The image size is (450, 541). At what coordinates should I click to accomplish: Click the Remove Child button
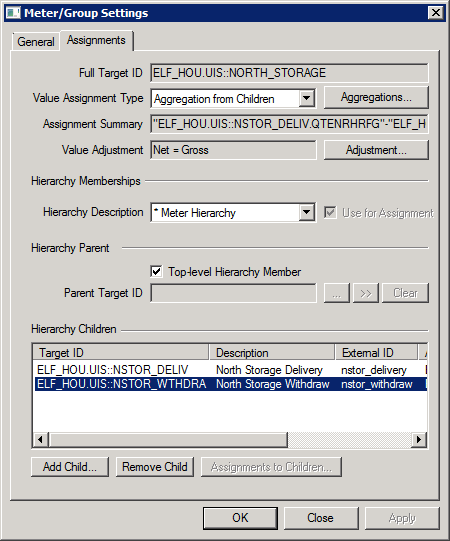tap(155, 467)
